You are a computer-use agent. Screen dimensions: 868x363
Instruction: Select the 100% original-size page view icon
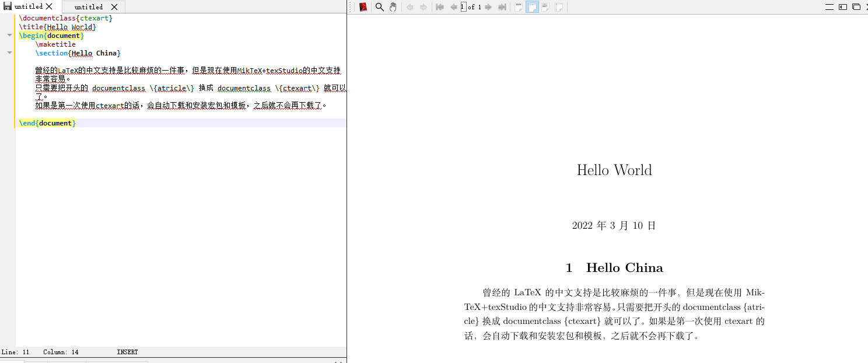pyautogui.click(x=519, y=7)
